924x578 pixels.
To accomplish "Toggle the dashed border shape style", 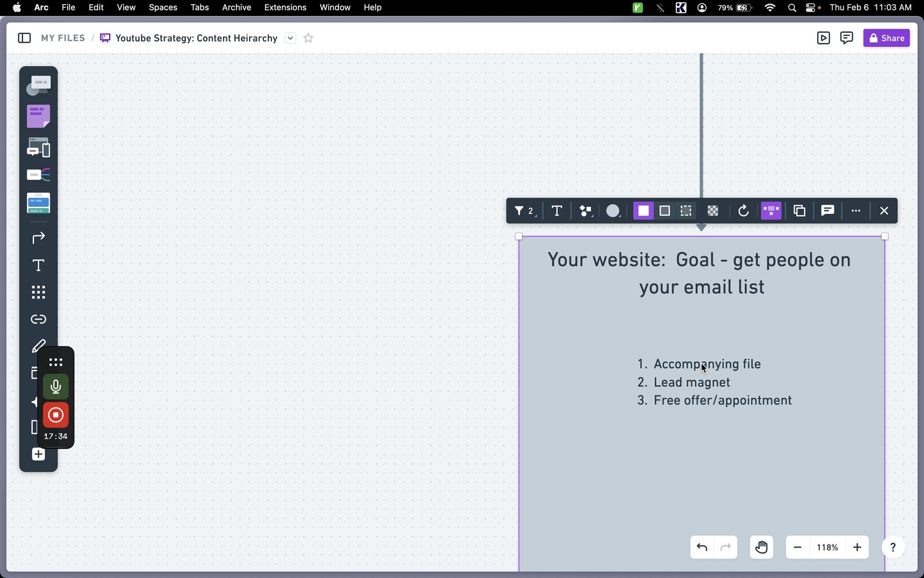I will click(686, 211).
